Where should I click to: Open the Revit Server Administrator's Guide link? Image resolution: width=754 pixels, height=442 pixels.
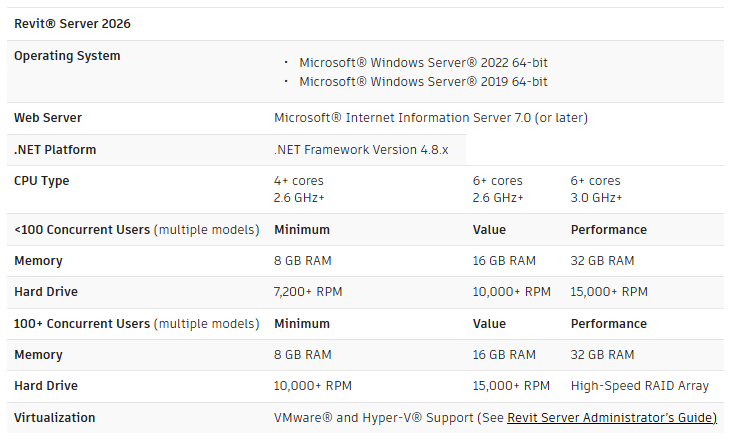(x=612, y=417)
